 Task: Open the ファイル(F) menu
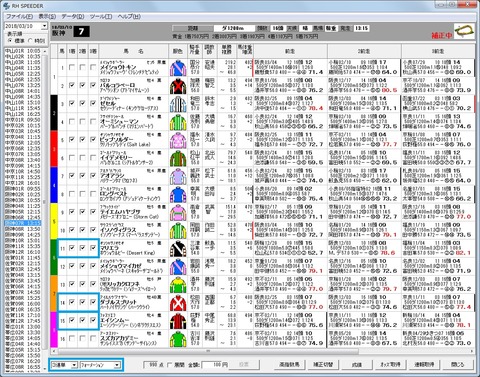[19, 16]
